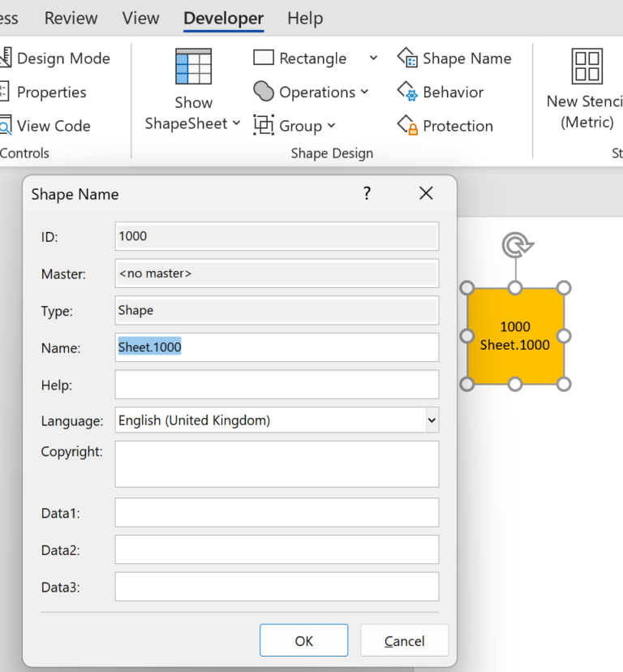Click the dialog help question mark
This screenshot has width=623, height=672.
[x=367, y=194]
